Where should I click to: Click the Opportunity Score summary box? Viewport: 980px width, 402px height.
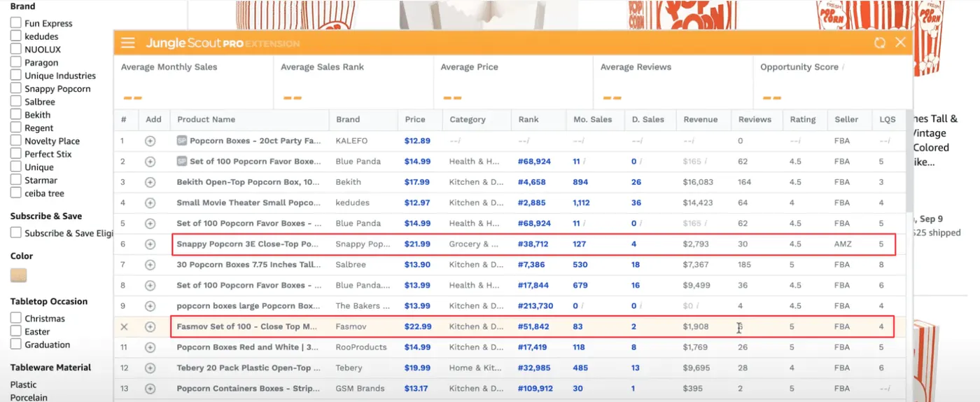click(833, 82)
